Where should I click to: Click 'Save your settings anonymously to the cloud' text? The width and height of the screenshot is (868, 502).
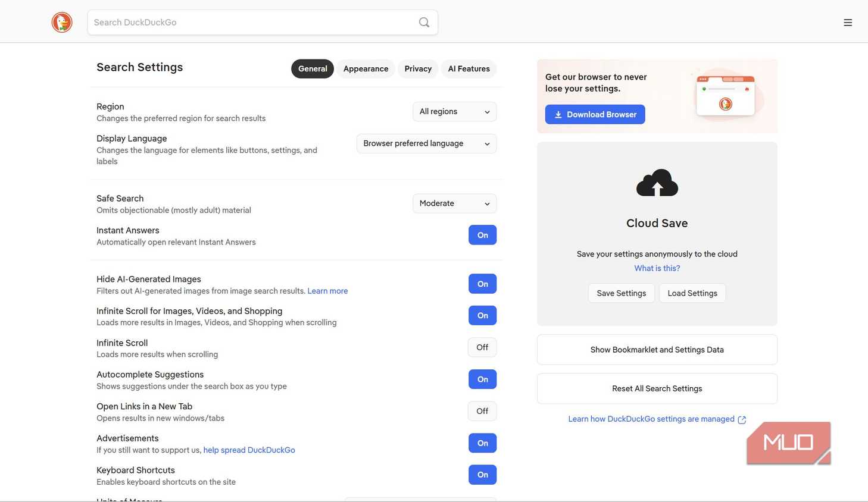click(657, 254)
